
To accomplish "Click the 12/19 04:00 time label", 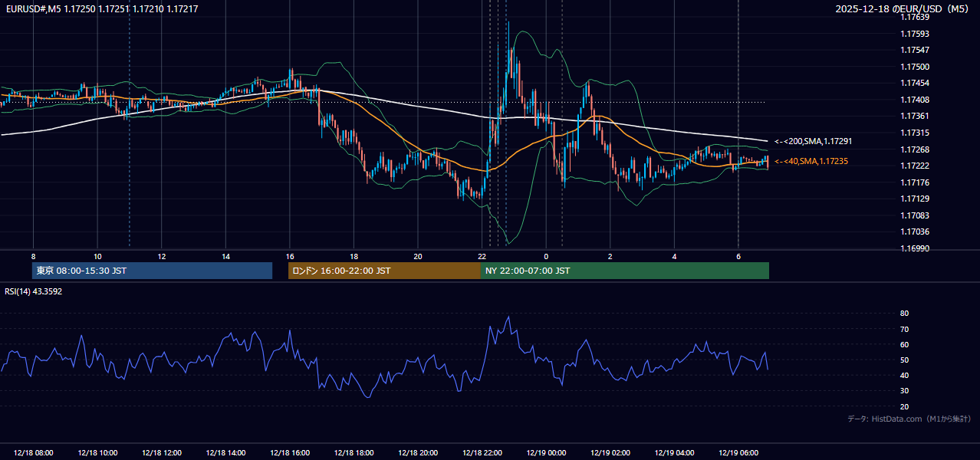I will click(x=675, y=453).
